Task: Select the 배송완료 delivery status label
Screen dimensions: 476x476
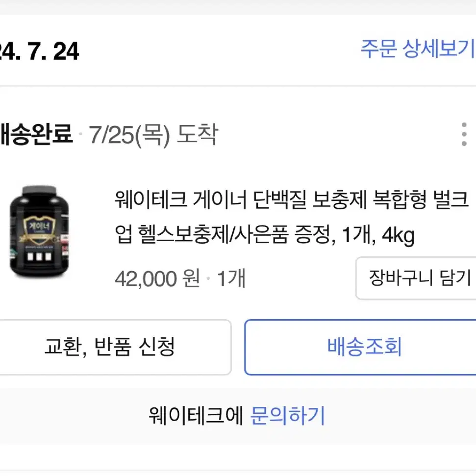Action: tap(36, 134)
